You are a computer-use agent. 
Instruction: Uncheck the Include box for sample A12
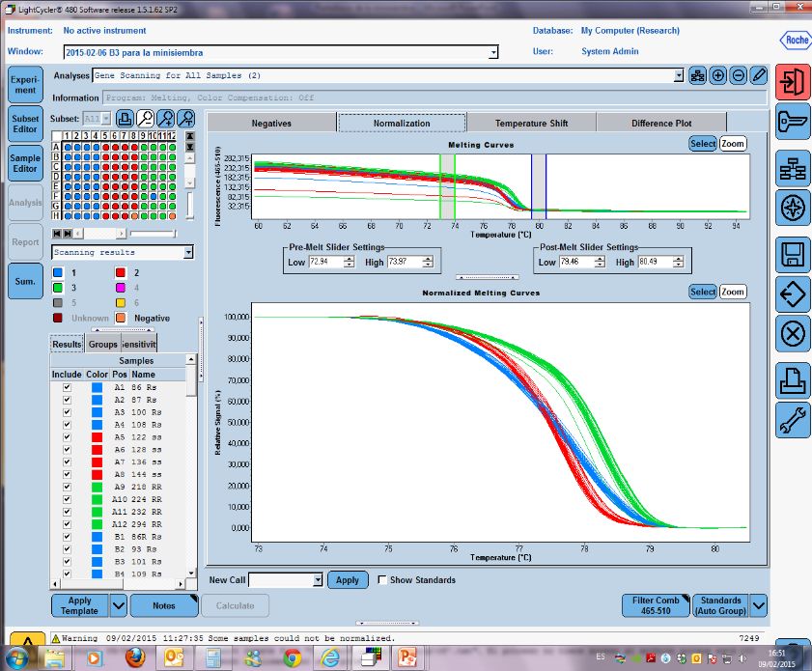67,524
